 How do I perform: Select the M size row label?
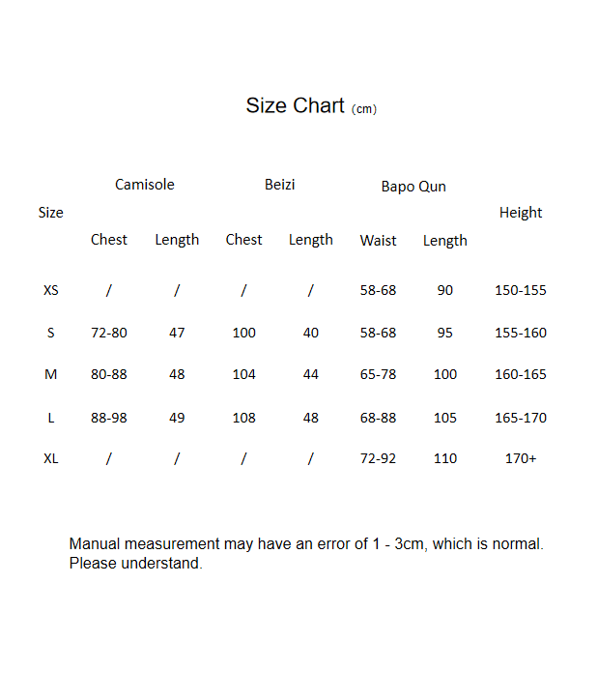[x=51, y=374]
